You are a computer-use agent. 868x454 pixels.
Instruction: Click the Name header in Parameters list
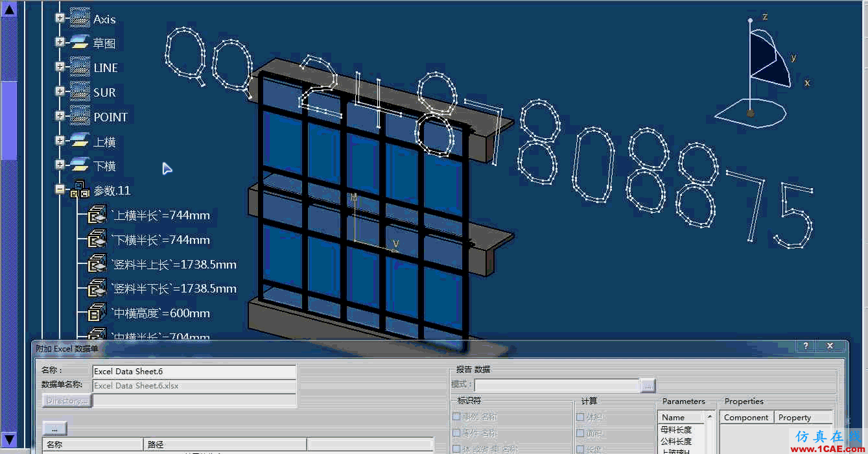(x=681, y=418)
